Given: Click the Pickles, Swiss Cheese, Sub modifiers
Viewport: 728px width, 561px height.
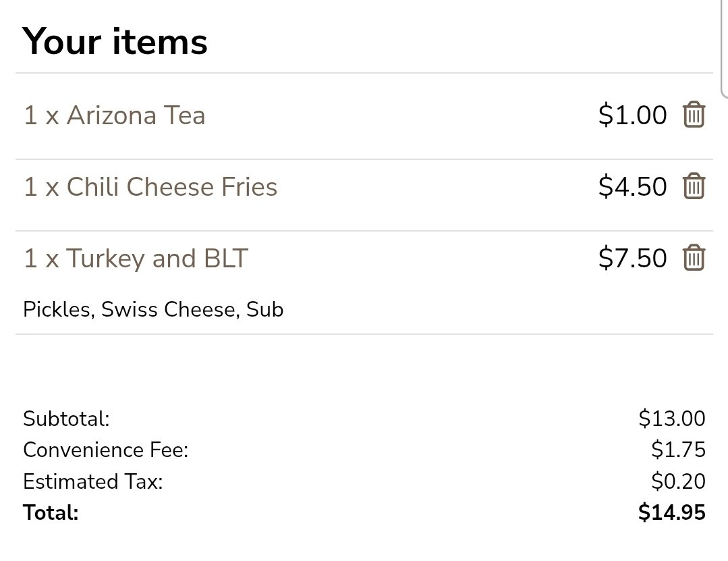Looking at the screenshot, I should point(153,310).
